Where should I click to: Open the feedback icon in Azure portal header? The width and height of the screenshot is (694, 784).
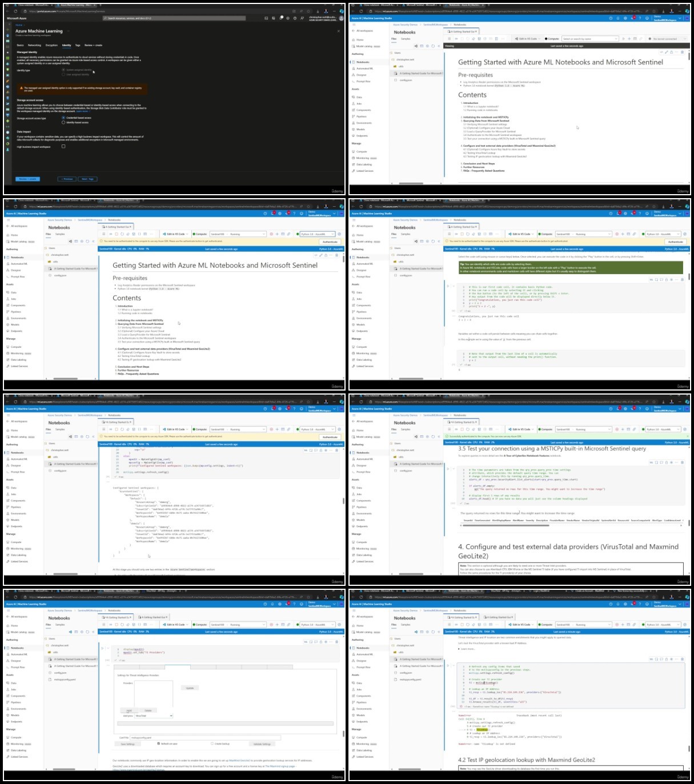302,18
